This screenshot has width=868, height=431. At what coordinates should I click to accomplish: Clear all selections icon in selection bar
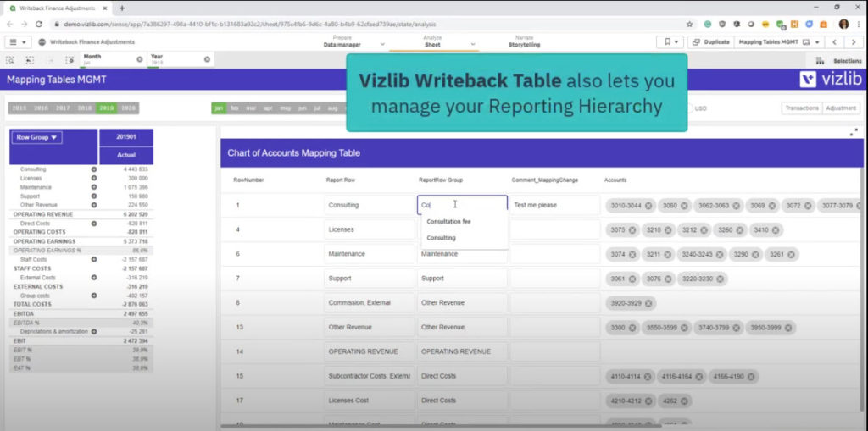coord(70,60)
